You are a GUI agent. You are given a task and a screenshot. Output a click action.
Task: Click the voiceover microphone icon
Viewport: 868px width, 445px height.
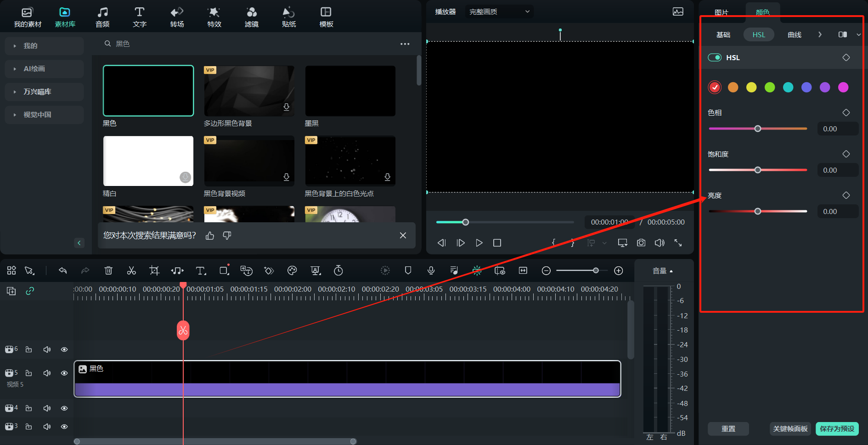tap(431, 270)
